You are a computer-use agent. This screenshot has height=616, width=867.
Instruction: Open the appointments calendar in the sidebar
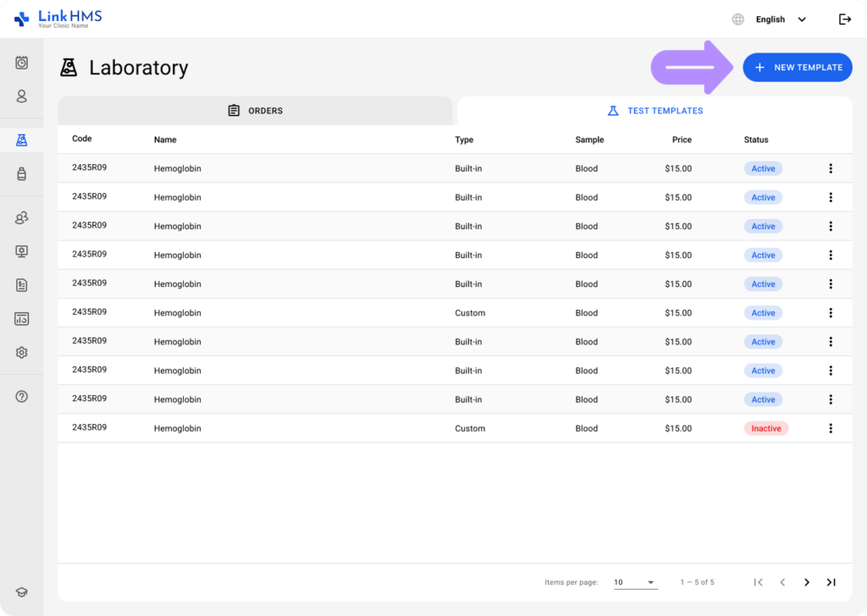coord(21,63)
